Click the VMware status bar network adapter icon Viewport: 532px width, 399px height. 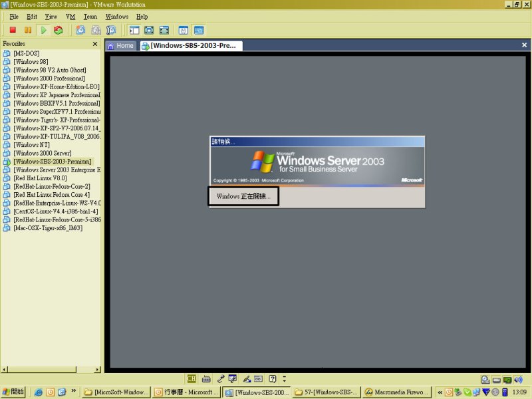point(507,380)
